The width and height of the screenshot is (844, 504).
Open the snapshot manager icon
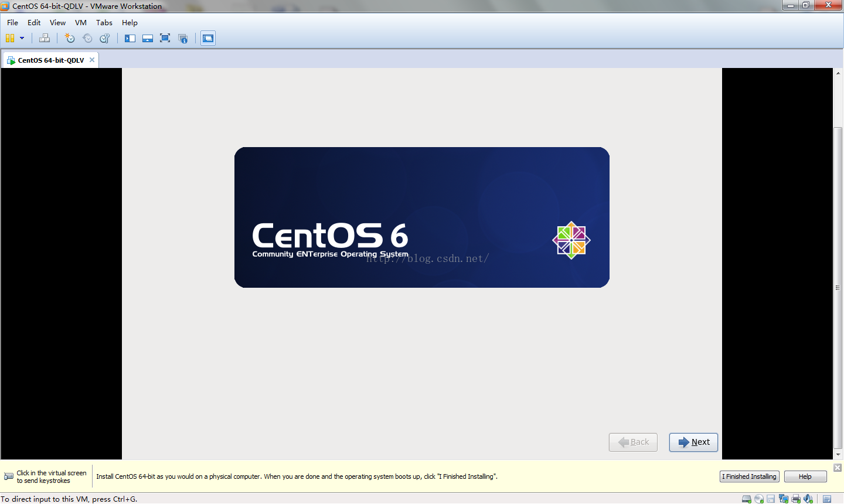(105, 38)
